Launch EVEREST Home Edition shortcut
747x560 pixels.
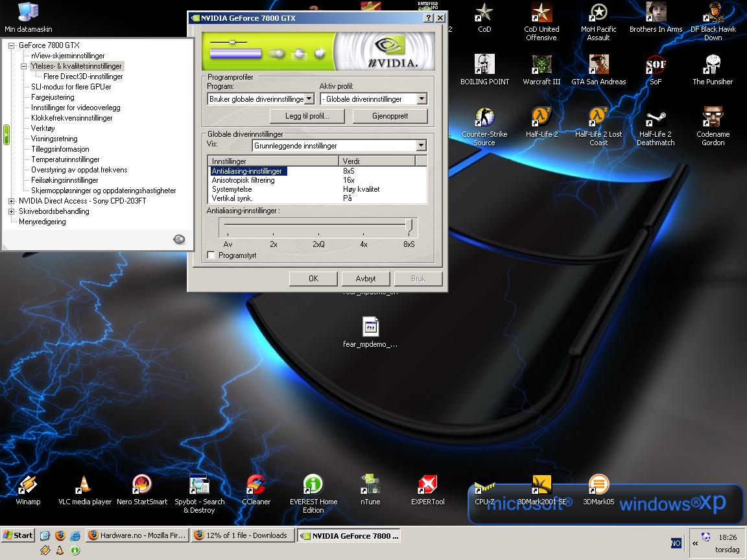pos(313,494)
